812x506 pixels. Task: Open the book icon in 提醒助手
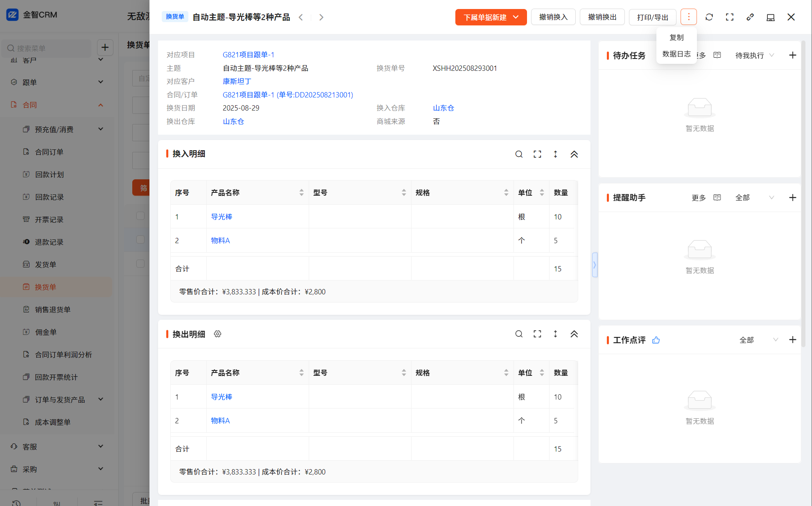[x=717, y=198]
